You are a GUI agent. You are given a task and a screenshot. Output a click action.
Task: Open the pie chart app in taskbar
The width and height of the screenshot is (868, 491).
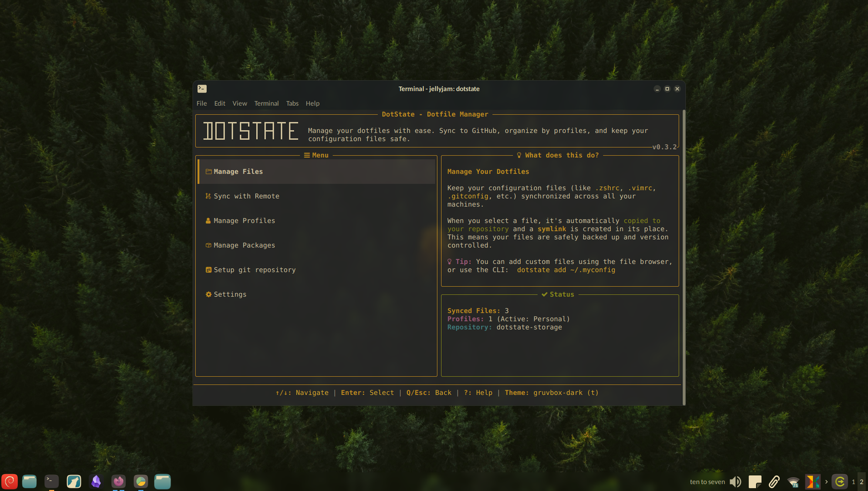140,481
